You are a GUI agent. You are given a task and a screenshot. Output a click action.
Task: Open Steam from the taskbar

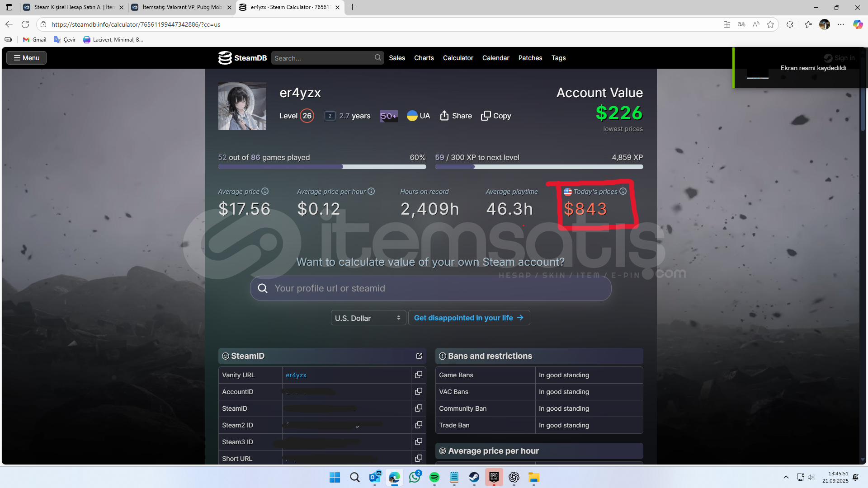coord(474,477)
